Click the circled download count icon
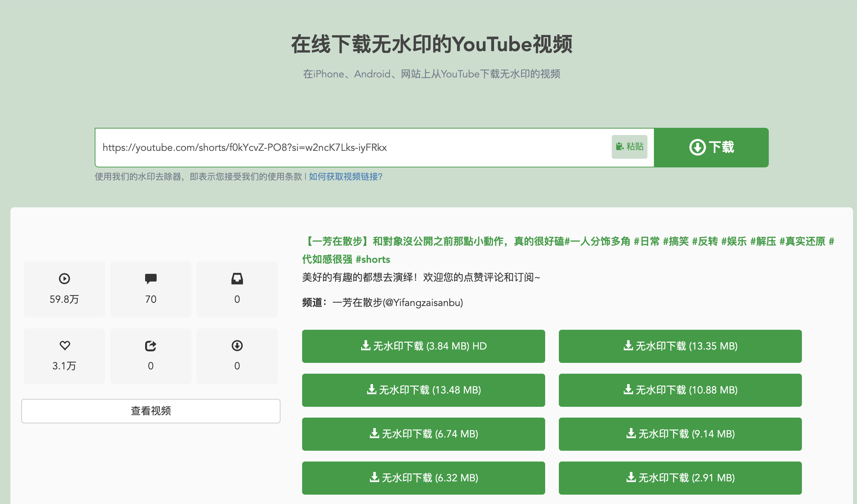Image resolution: width=857 pixels, height=504 pixels. point(237,346)
